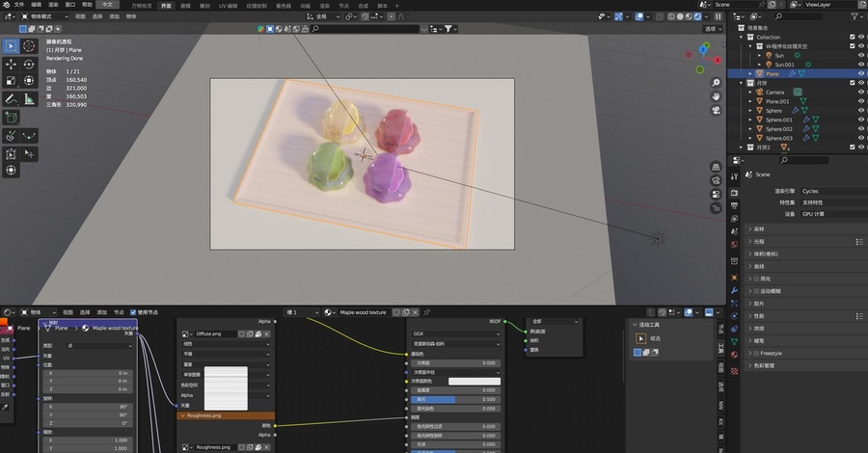Click the 次表面颜色 white color swatch

[475, 381]
